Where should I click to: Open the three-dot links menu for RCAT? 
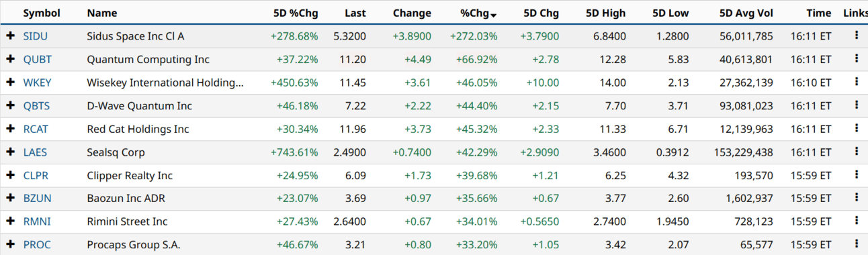pos(856,128)
